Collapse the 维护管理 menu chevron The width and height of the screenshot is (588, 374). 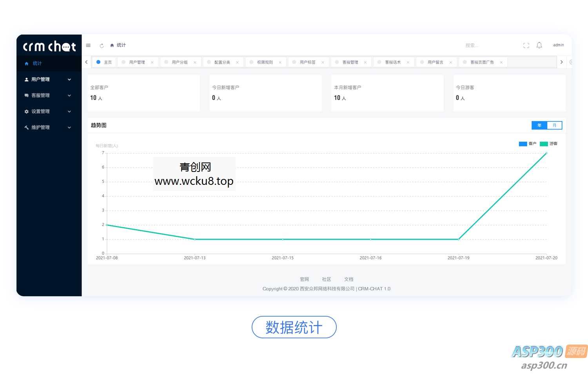69,127
